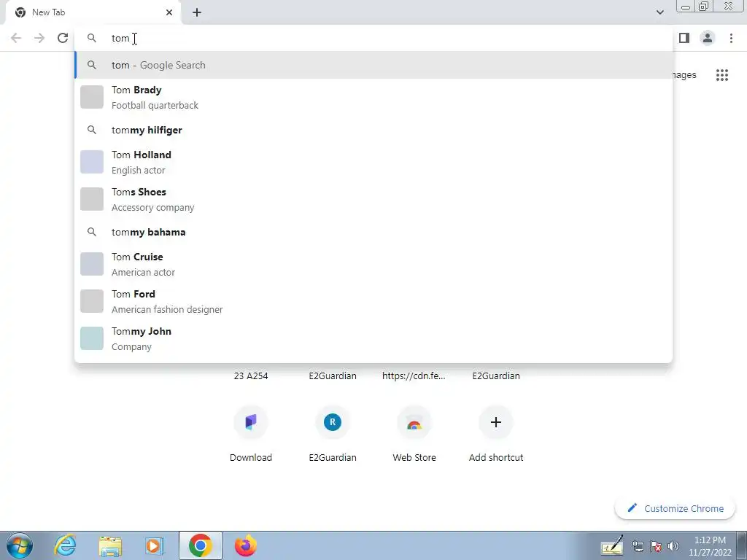Click the Customize Chrome button
Screen dimensions: 747x560
click(676, 508)
